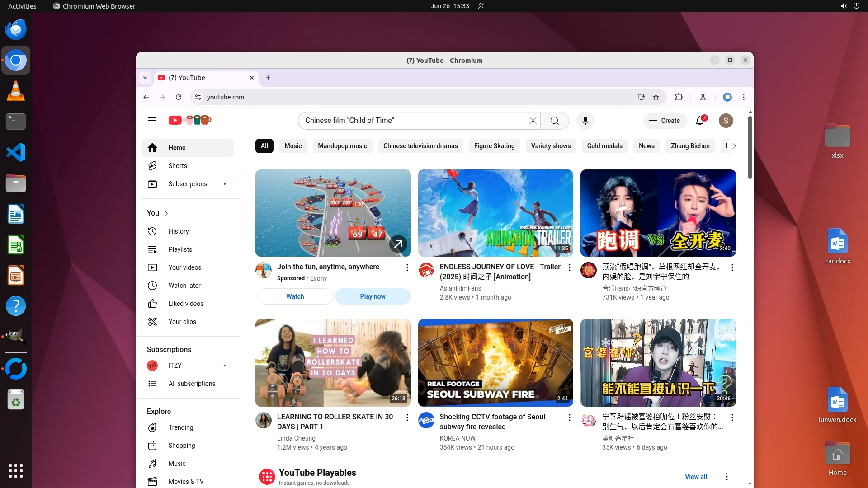The height and width of the screenshot is (488, 868).
Task: Expand the You section chevron
Action: (166, 213)
